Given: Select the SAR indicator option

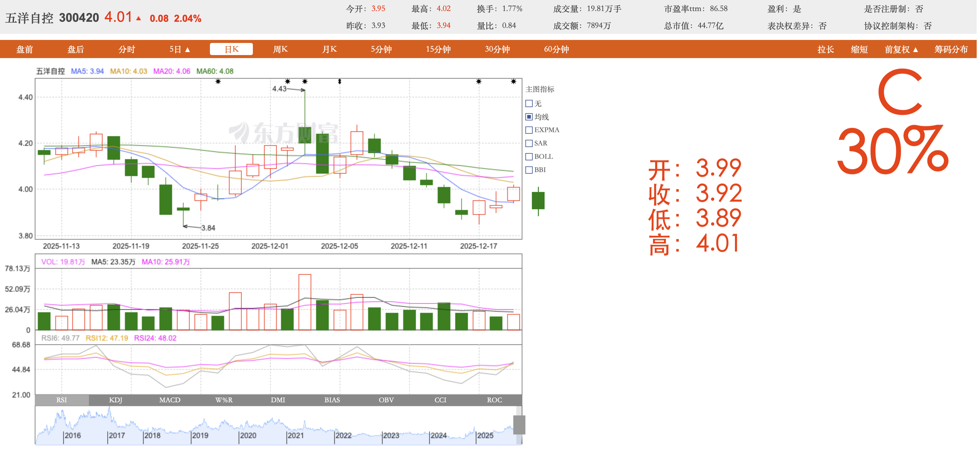Looking at the screenshot, I should click(x=529, y=143).
